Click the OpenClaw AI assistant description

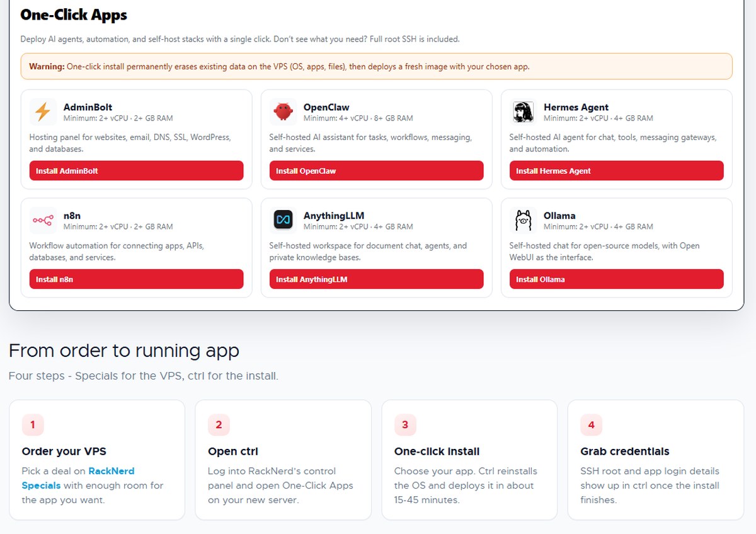pyautogui.click(x=370, y=143)
